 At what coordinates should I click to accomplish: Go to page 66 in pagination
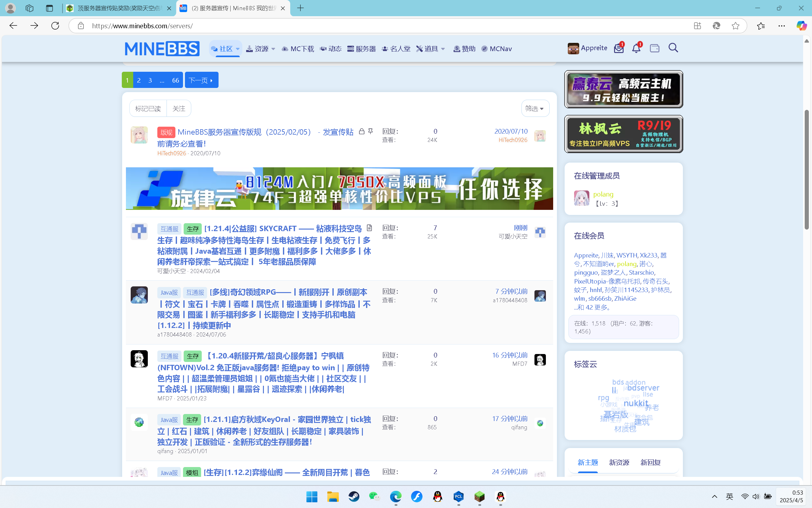point(175,80)
